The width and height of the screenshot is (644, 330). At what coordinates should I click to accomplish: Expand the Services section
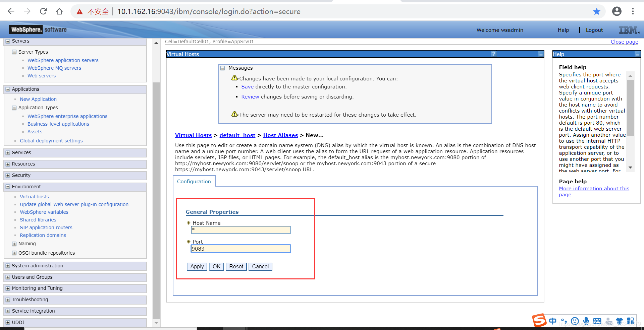(x=8, y=153)
